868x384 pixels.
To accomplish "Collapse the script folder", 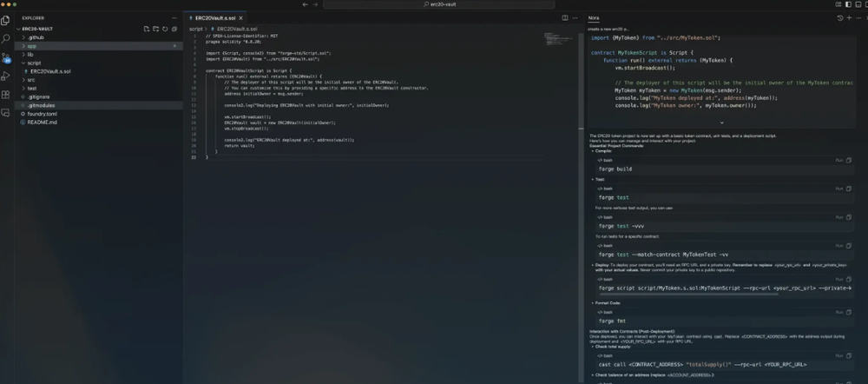I will click(34, 63).
